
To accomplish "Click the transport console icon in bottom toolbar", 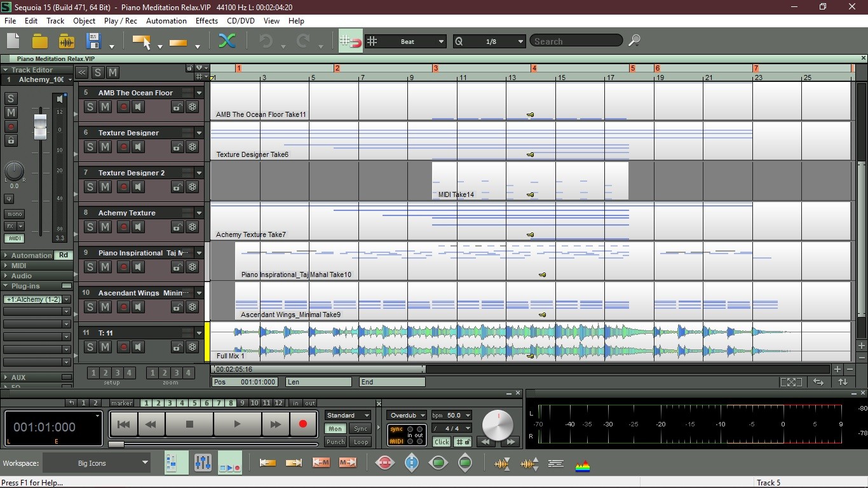I will [229, 463].
